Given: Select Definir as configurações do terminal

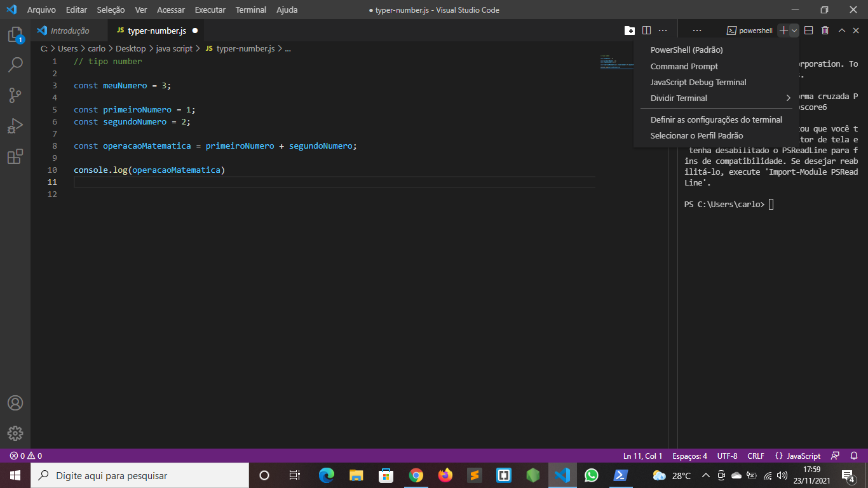Looking at the screenshot, I should tap(716, 119).
